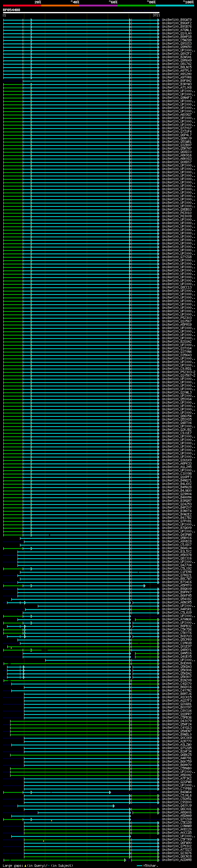Select the UniRef100_B2GUA2 label

point(177,342)
